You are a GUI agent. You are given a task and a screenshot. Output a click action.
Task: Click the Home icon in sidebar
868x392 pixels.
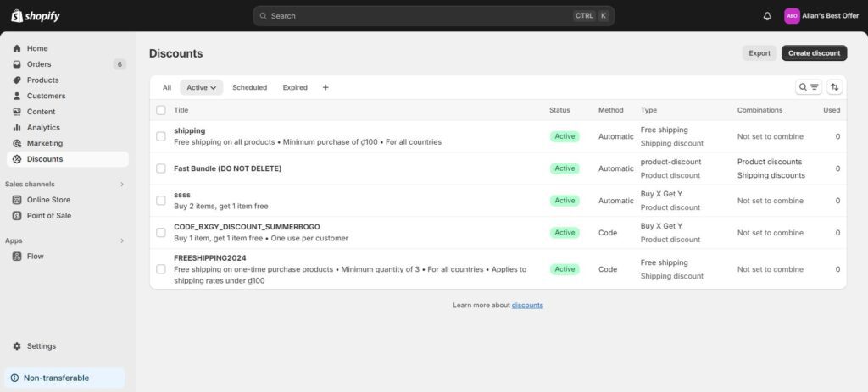[17, 48]
